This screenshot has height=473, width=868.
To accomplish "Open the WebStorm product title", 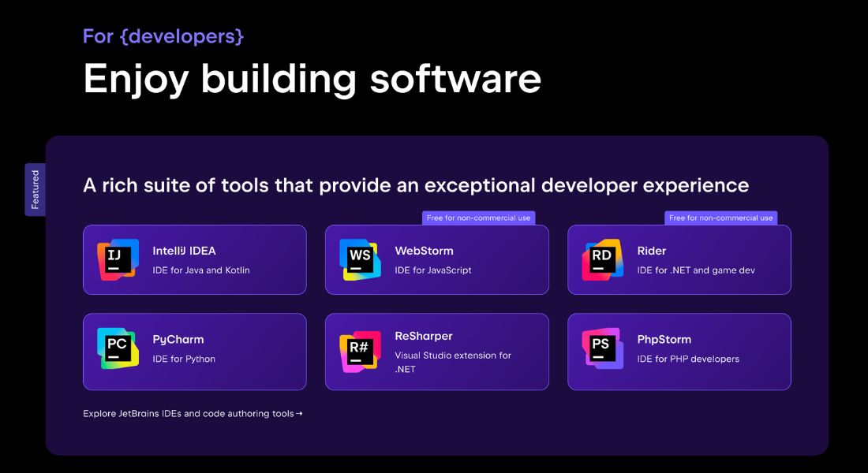I will click(424, 251).
